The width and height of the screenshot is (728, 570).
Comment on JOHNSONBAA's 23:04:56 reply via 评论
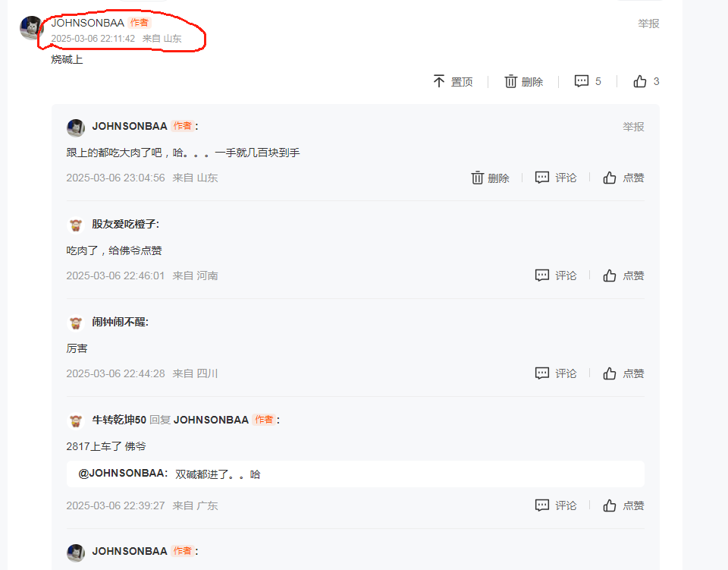556,178
